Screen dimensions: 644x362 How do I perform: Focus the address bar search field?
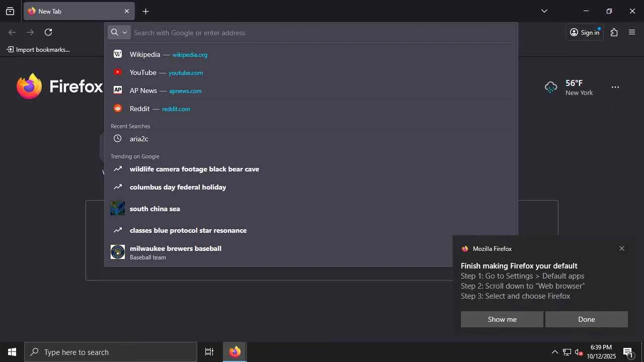tap(322, 33)
